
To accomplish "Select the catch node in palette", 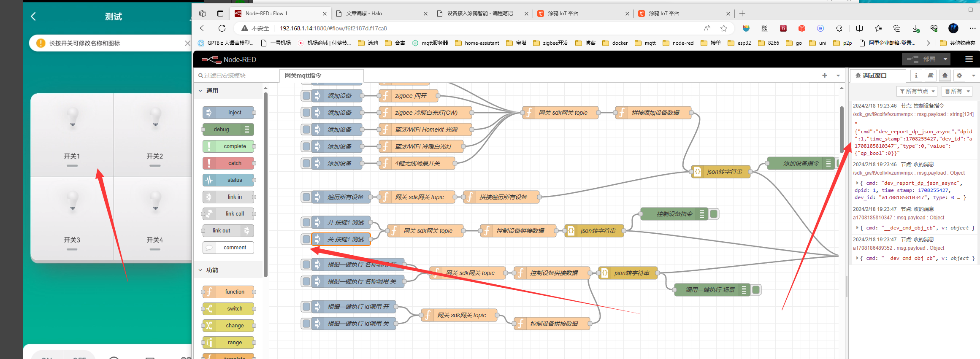I will click(228, 163).
